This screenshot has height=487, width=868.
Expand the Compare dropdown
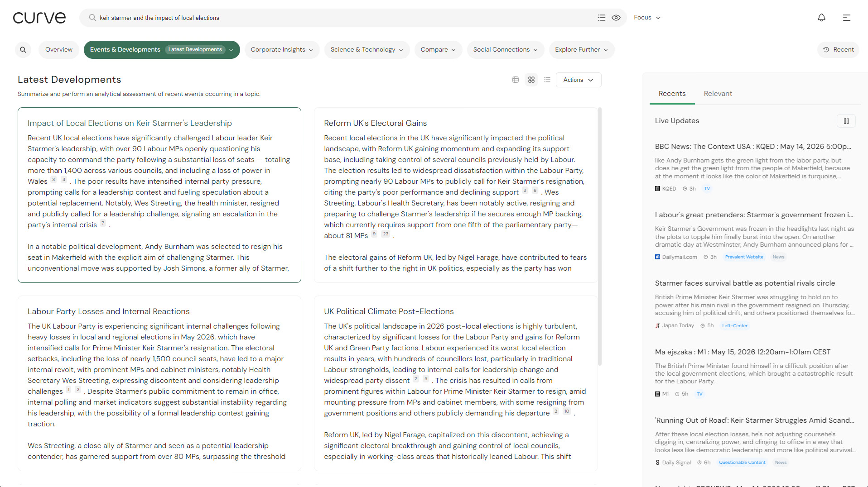click(x=438, y=50)
